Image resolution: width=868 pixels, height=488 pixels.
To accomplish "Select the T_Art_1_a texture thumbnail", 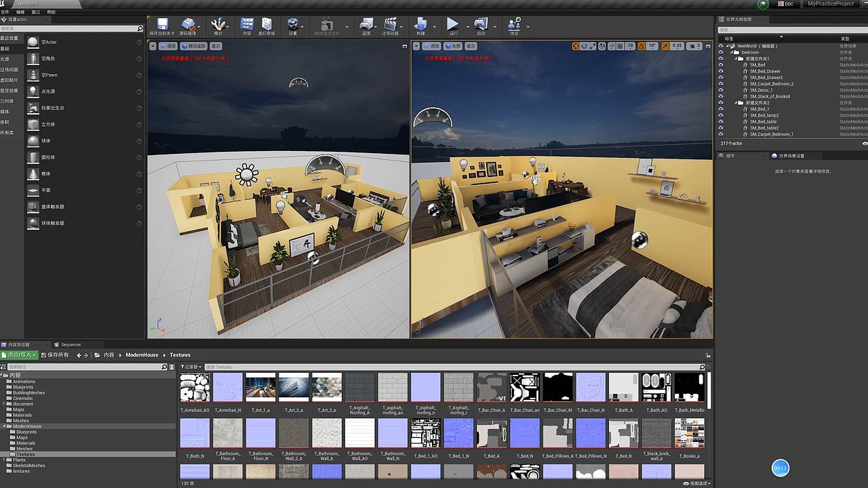I will pos(260,387).
